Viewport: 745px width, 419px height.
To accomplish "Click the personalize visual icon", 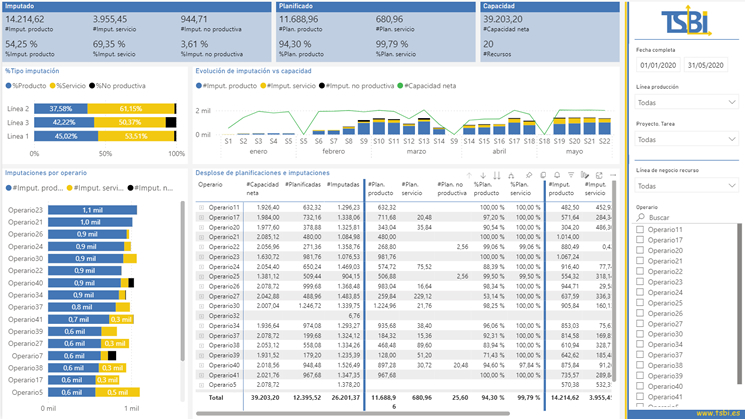I will (x=584, y=175).
